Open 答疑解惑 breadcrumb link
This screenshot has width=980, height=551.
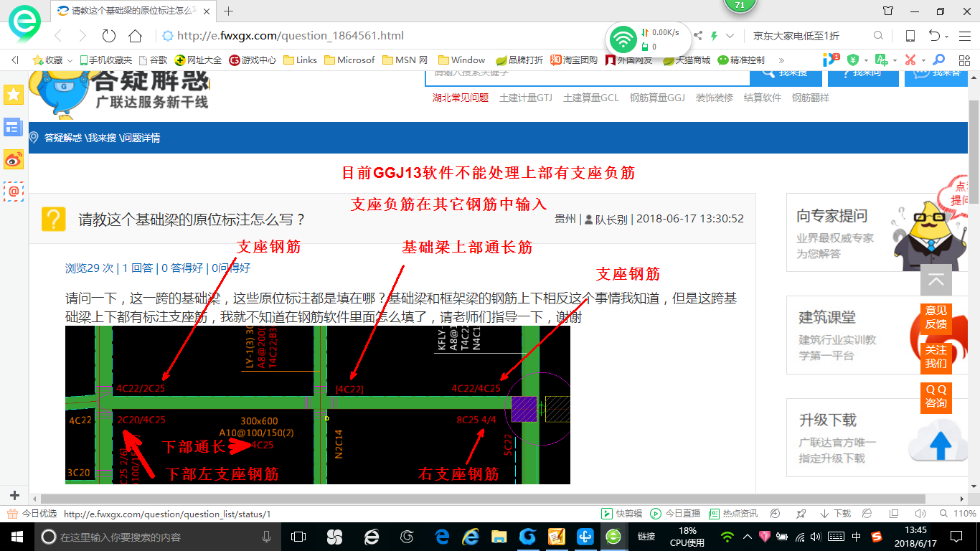click(63, 138)
